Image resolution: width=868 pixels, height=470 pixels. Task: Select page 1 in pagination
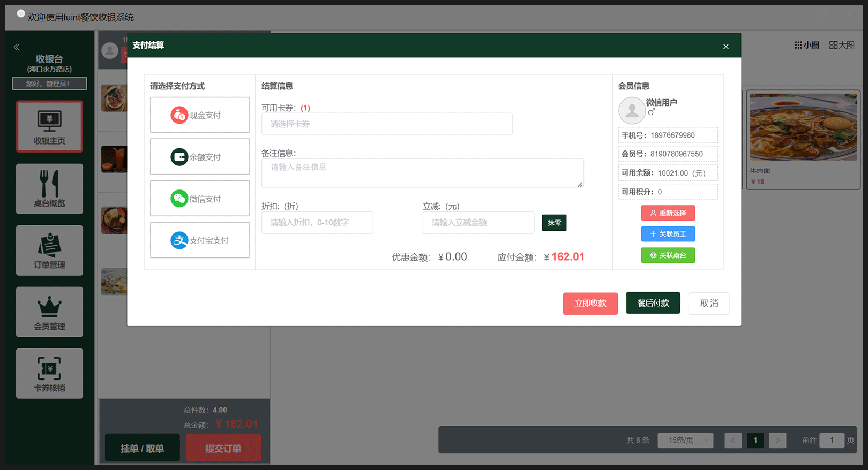(x=755, y=440)
